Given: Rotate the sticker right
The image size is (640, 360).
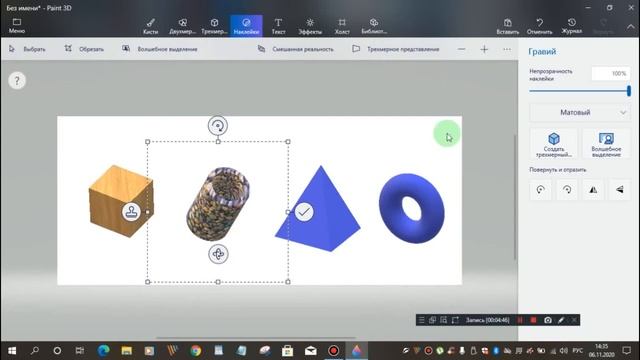Looking at the screenshot, I should [x=567, y=190].
